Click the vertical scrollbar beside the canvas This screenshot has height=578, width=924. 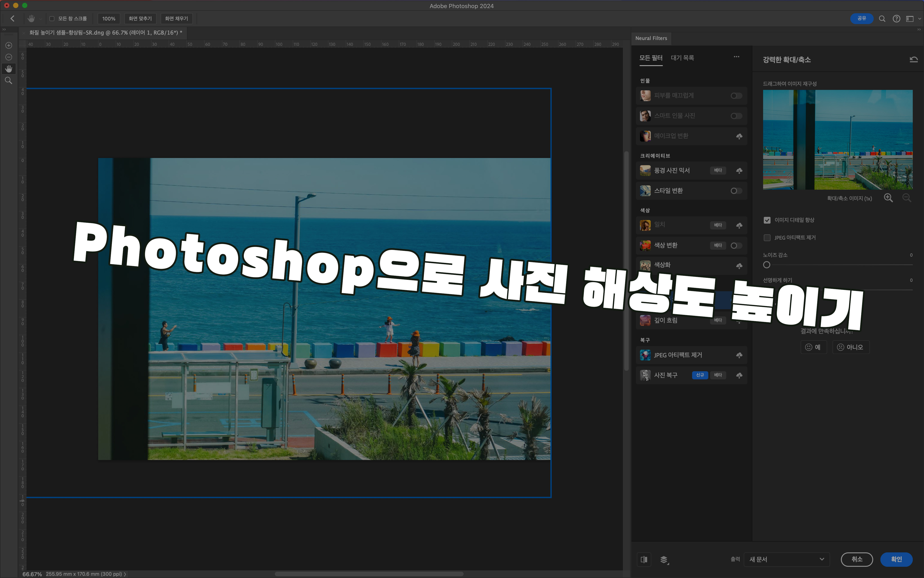[626, 261]
